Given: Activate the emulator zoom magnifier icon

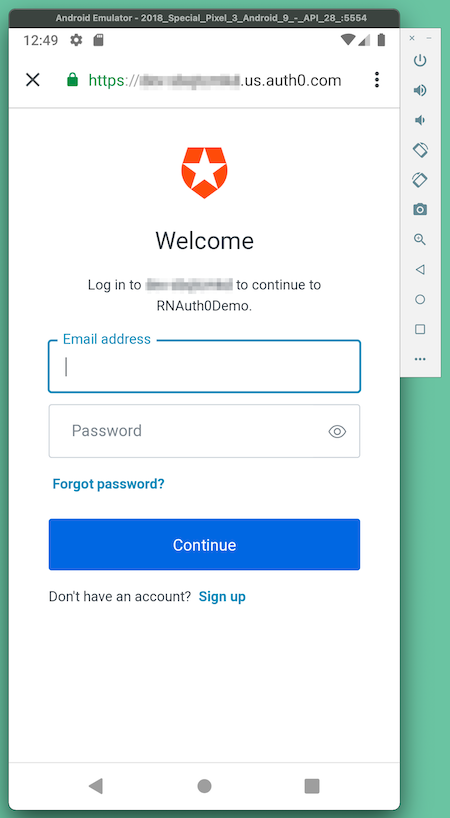Looking at the screenshot, I should tap(420, 239).
